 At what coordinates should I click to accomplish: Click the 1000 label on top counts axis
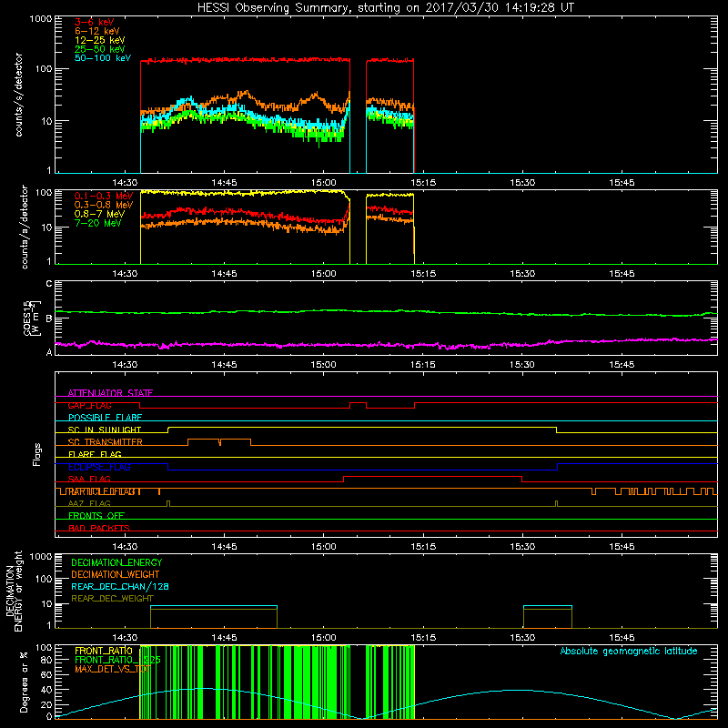coord(41,19)
